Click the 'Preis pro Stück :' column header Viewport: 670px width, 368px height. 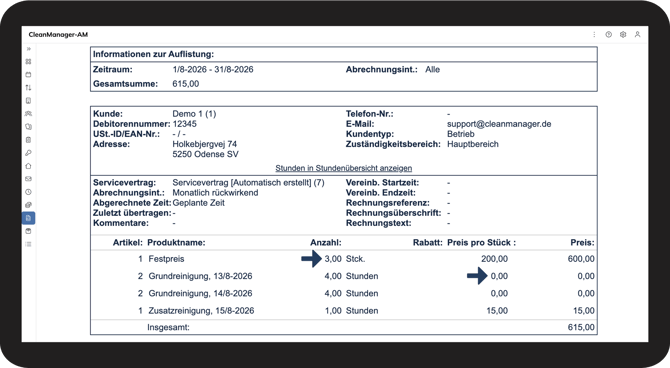[482, 243]
